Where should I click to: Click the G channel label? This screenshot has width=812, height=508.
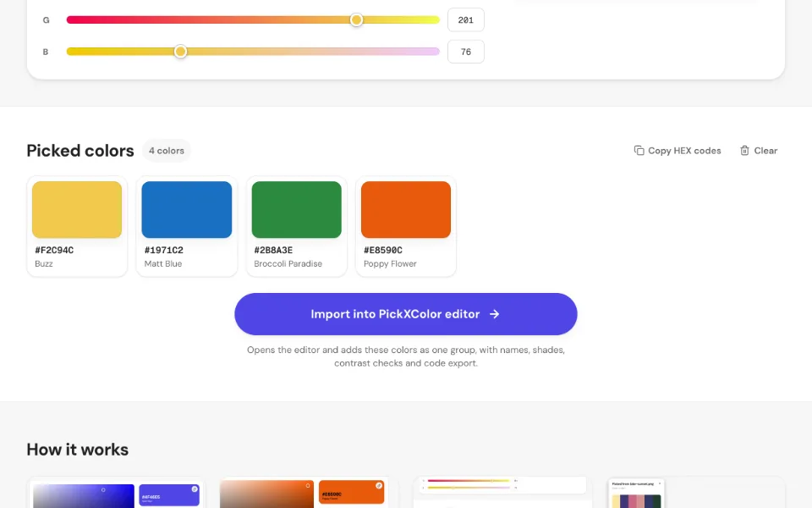(x=46, y=20)
